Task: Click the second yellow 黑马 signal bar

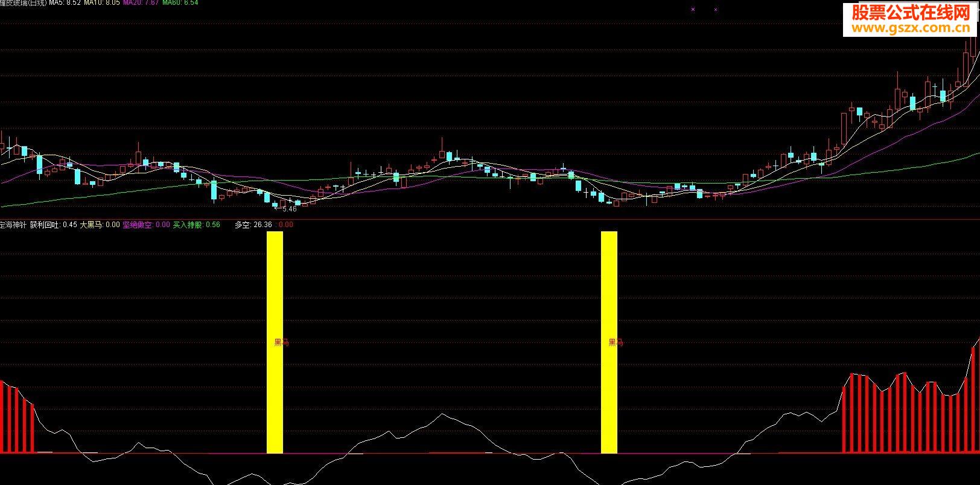Action: pos(609,342)
